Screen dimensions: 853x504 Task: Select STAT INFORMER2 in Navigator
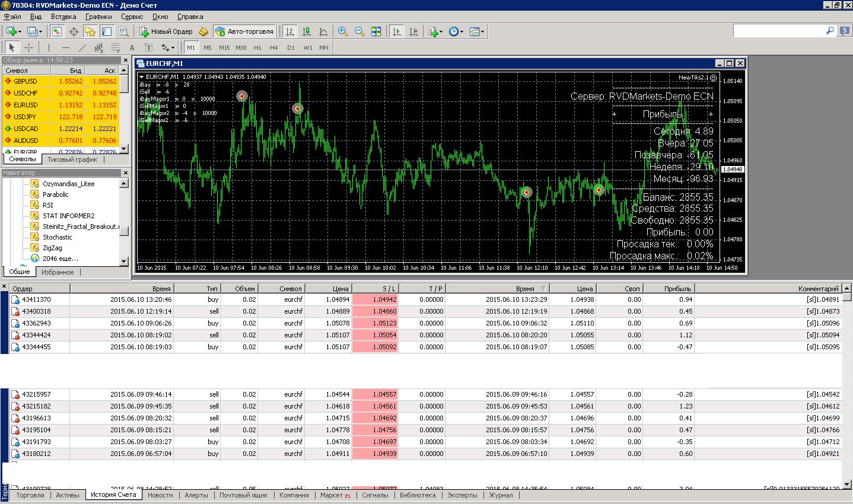68,216
